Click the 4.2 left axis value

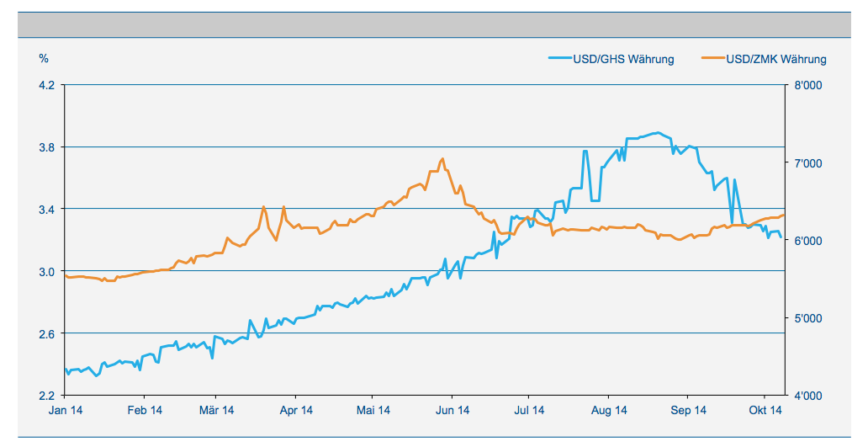pyautogui.click(x=46, y=85)
